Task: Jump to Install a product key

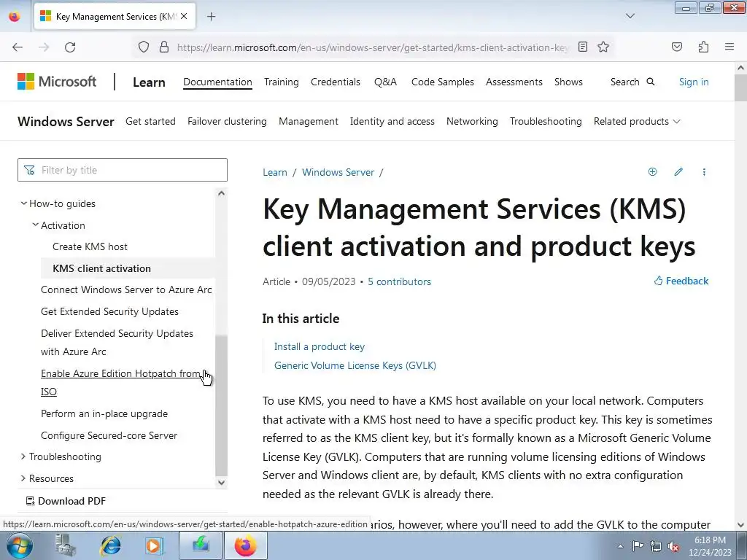Action: point(320,346)
